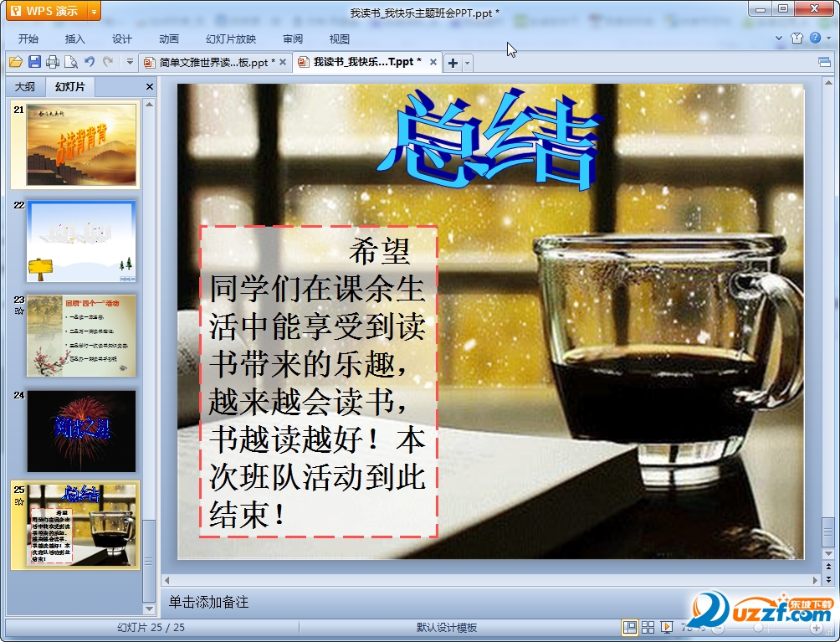Save the presentation with the Save icon
Viewport: 840px width, 642px height.
tap(34, 61)
